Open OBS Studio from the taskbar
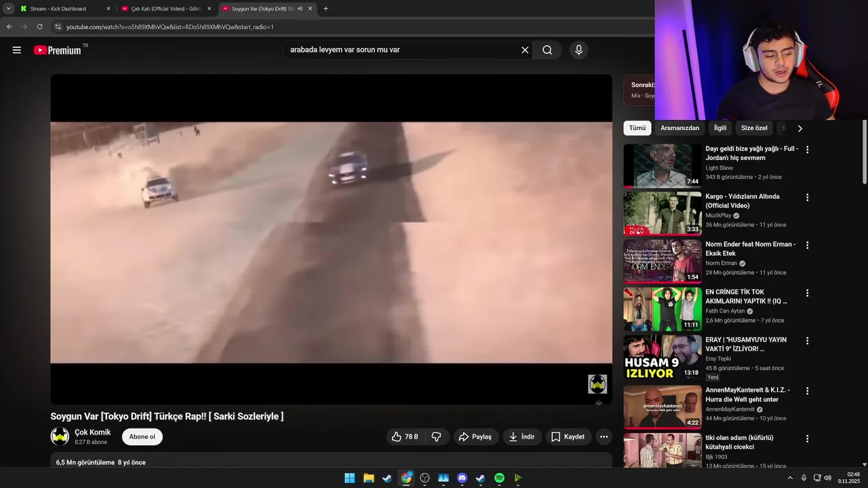The height and width of the screenshot is (488, 868). click(425, 478)
